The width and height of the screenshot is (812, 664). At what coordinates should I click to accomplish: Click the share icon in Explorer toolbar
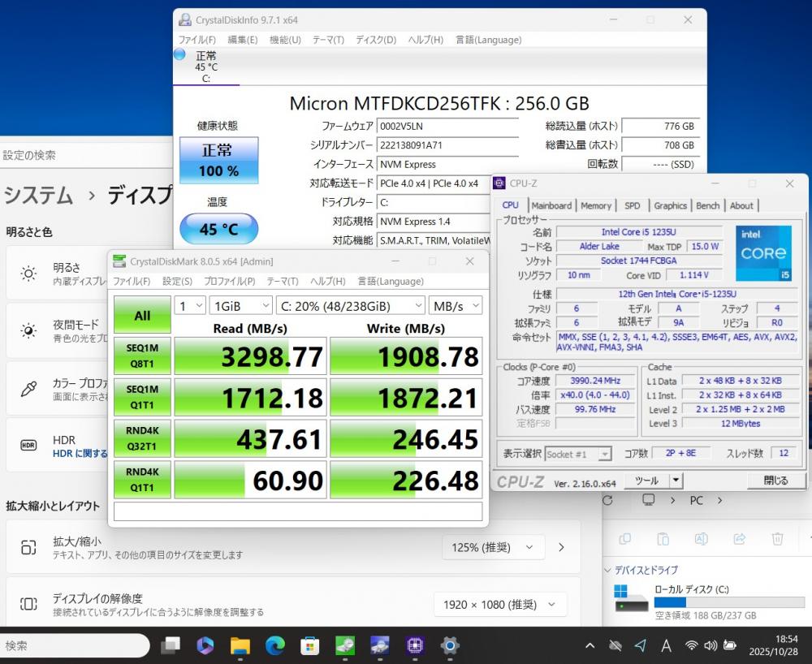[739, 539]
